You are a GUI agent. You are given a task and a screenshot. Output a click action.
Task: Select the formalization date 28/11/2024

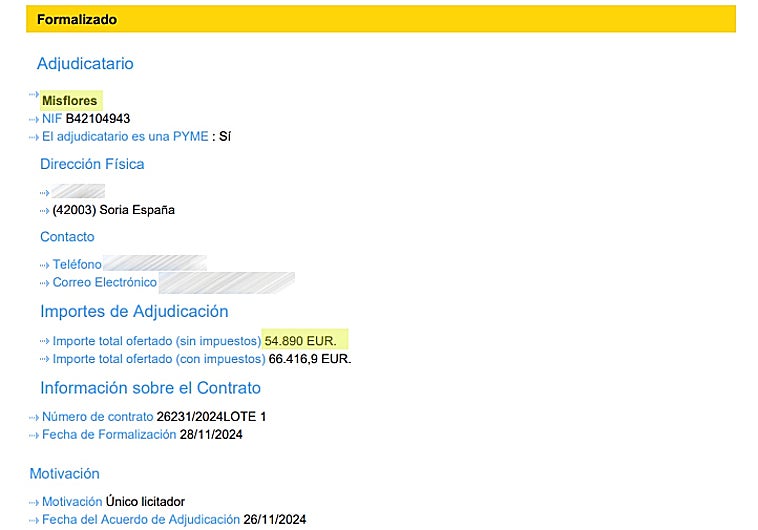pyautogui.click(x=211, y=434)
